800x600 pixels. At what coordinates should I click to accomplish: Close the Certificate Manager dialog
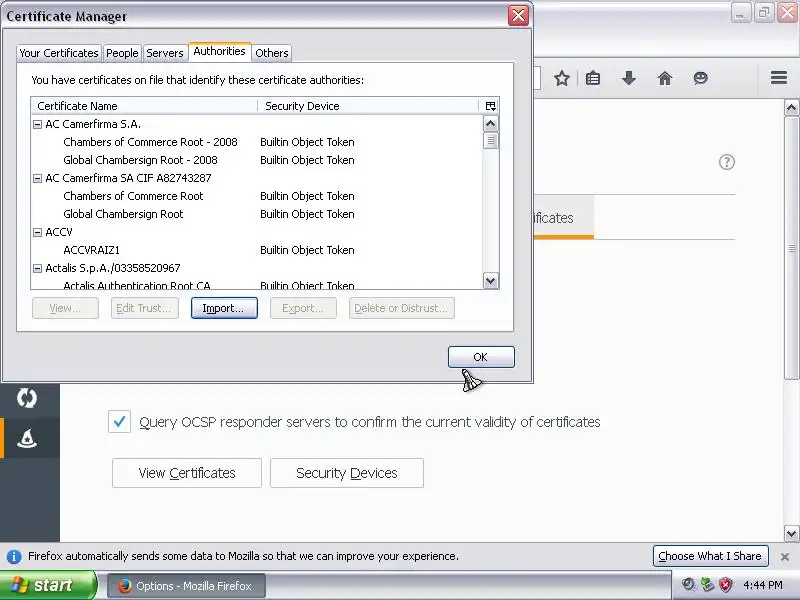pos(518,16)
